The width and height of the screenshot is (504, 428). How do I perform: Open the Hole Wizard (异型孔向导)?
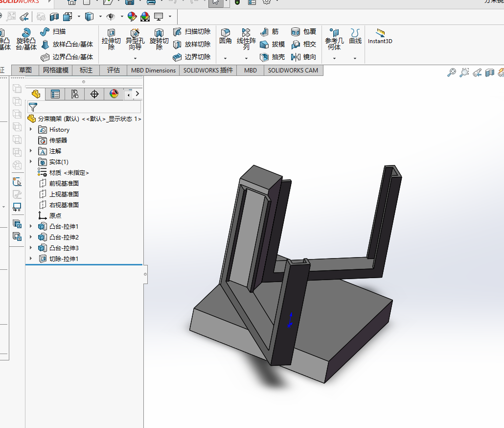click(135, 39)
